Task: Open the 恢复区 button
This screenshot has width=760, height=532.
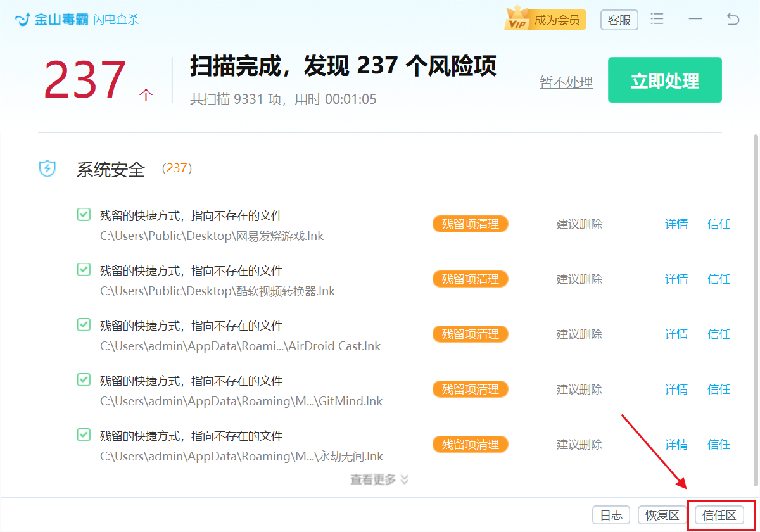Action: coord(662,515)
